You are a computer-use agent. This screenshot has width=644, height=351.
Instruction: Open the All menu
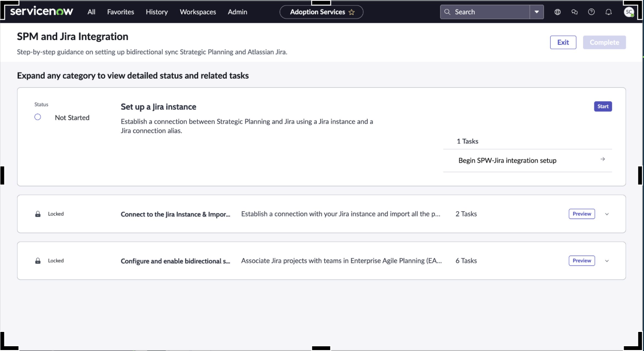click(91, 12)
